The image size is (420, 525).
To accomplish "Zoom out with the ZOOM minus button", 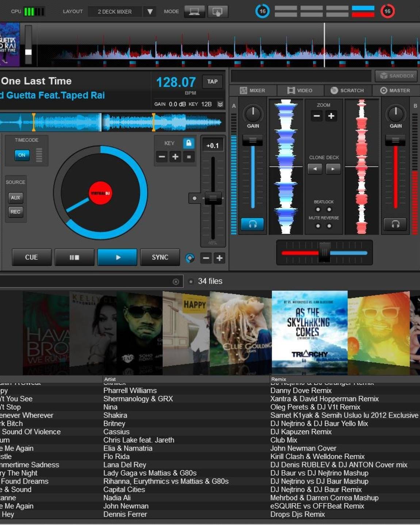I will tap(317, 116).
